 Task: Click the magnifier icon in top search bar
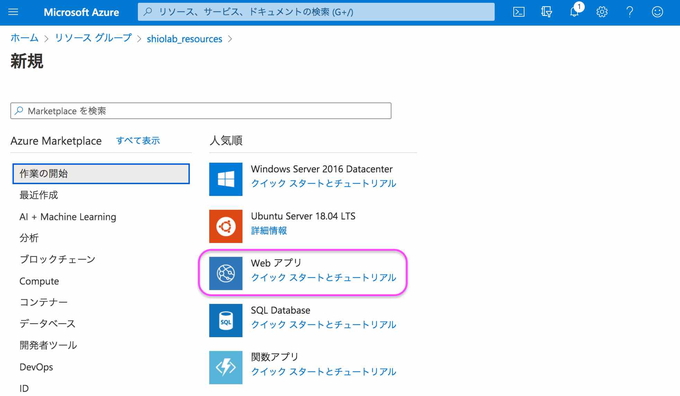(148, 12)
